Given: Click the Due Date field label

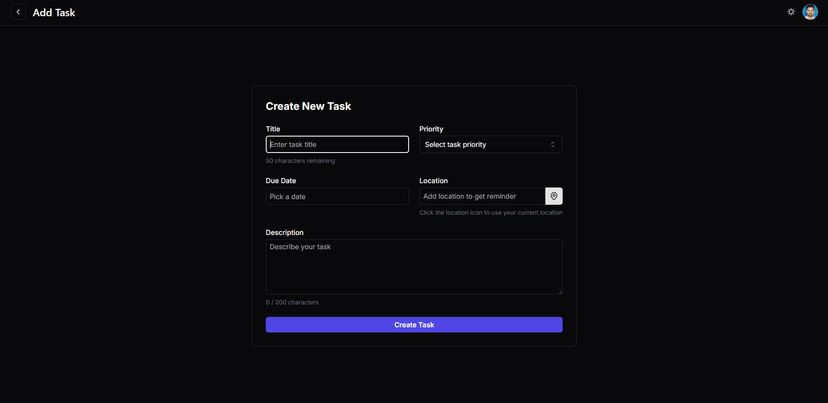Looking at the screenshot, I should tap(281, 181).
